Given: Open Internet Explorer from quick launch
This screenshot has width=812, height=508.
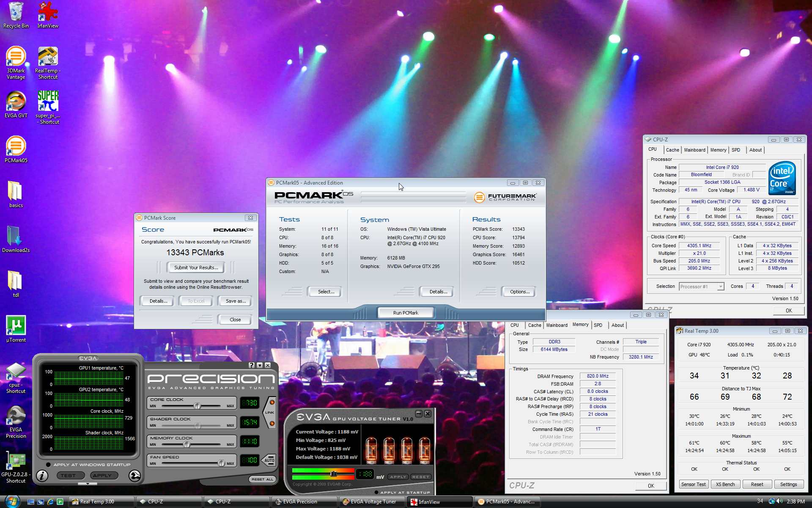Looking at the screenshot, I should click(x=50, y=502).
